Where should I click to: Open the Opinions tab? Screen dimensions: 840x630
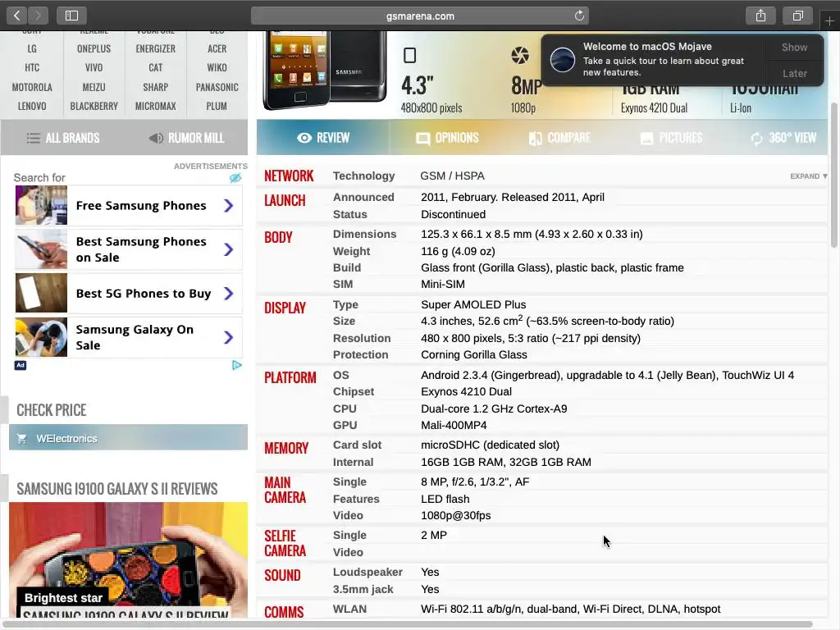(447, 138)
